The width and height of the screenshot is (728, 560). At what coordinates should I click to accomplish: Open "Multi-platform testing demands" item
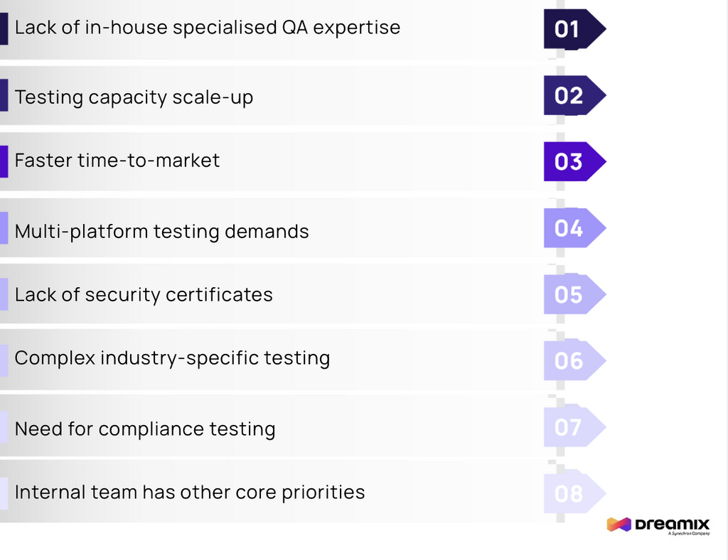tap(161, 232)
